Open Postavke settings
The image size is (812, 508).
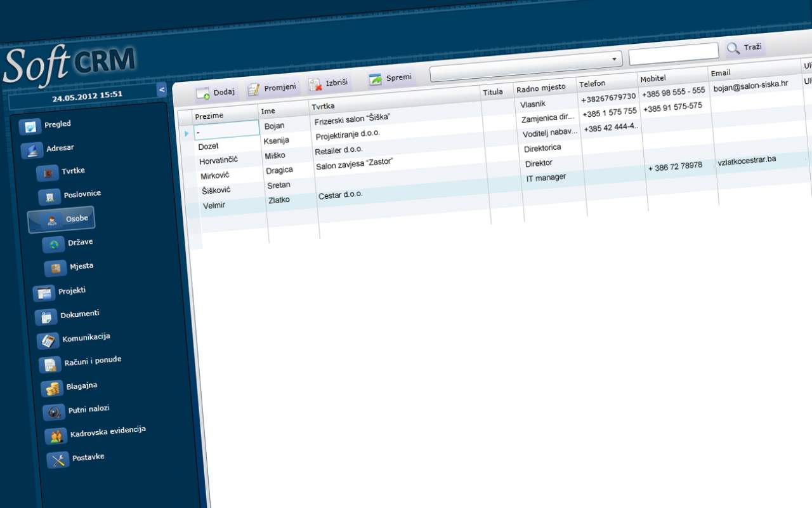click(x=88, y=457)
